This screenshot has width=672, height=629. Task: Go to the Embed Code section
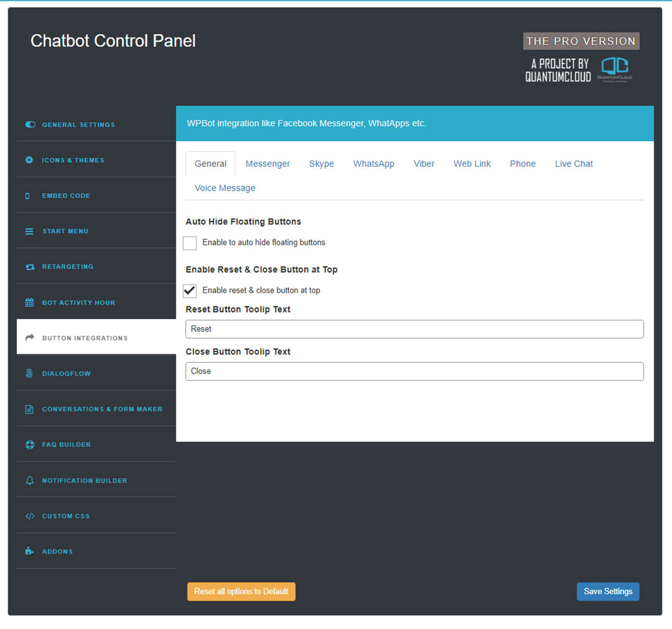[x=96, y=195]
